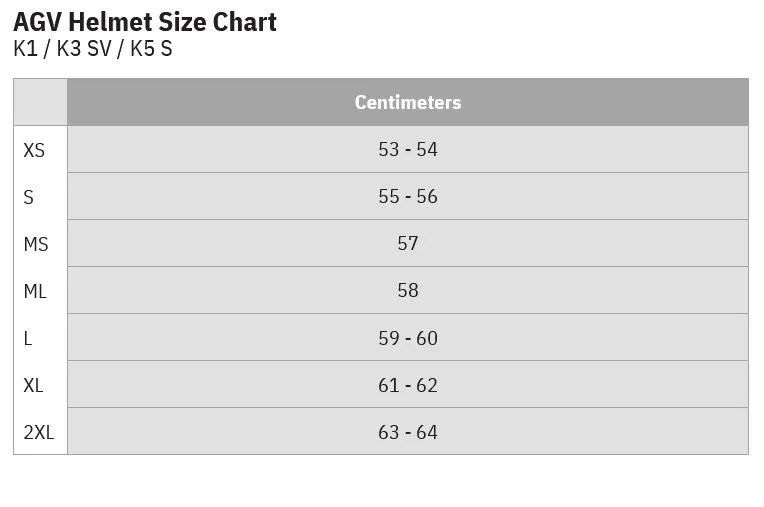Select the 2XL size label
Screen dimensions: 764x507
click(39, 432)
